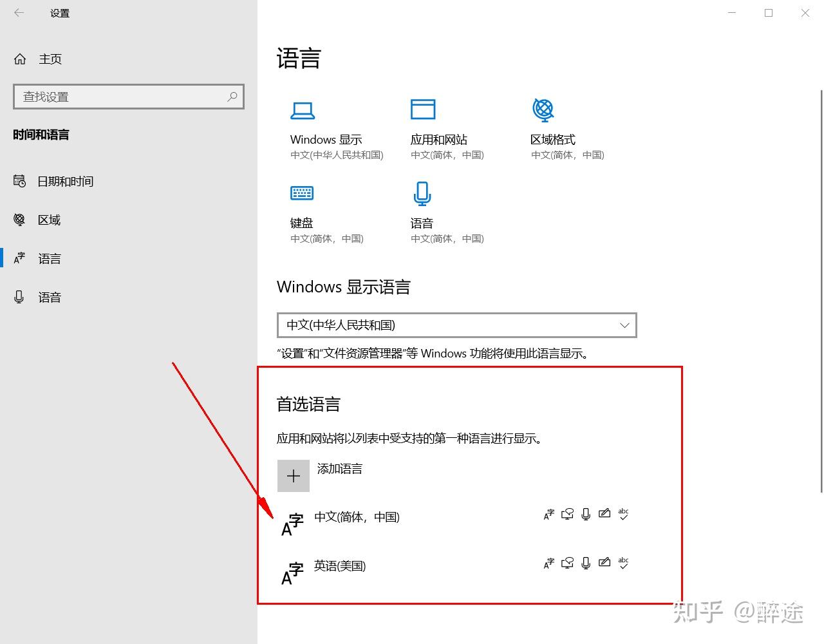Go back with the arrow button

18,13
